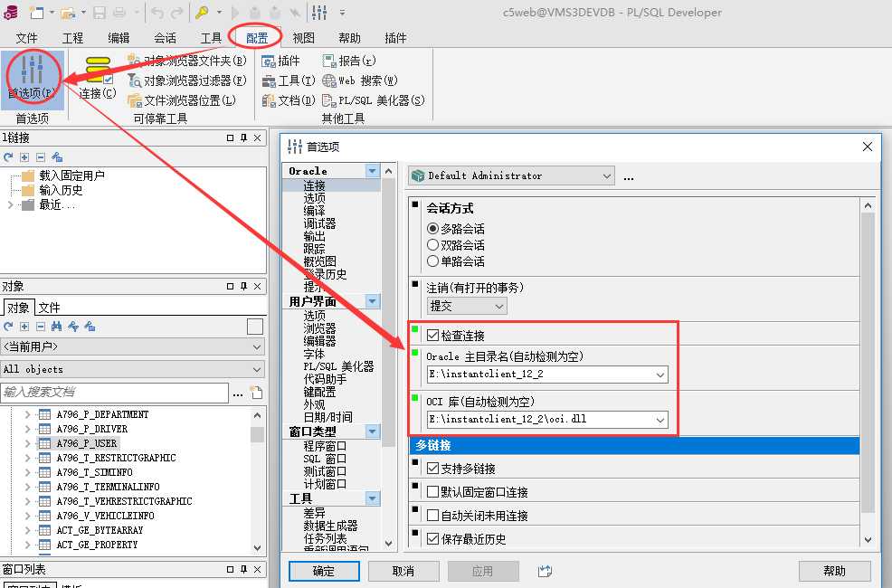Open the 视图 ribbon tab

(303, 38)
